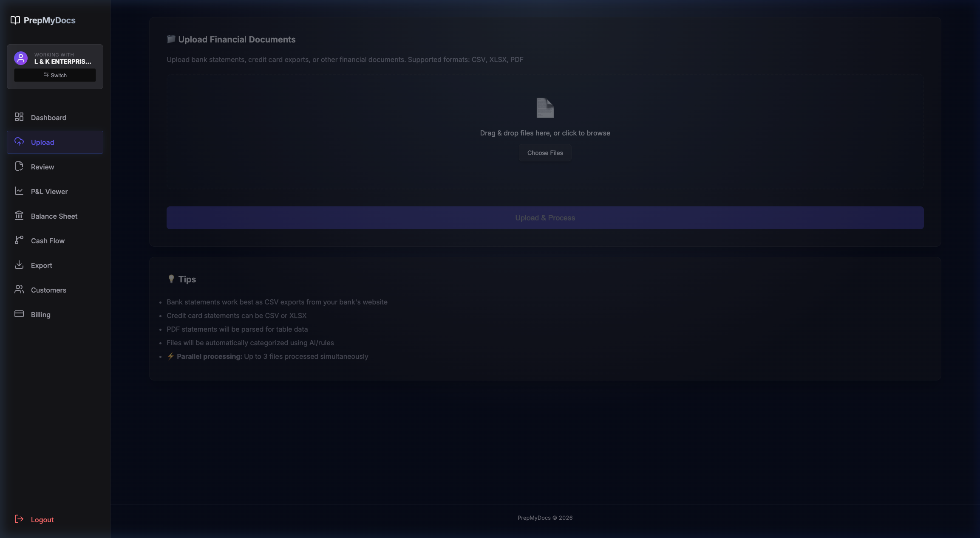Click the Cash Flow branch icon
This screenshot has height=538, width=980.
click(19, 240)
